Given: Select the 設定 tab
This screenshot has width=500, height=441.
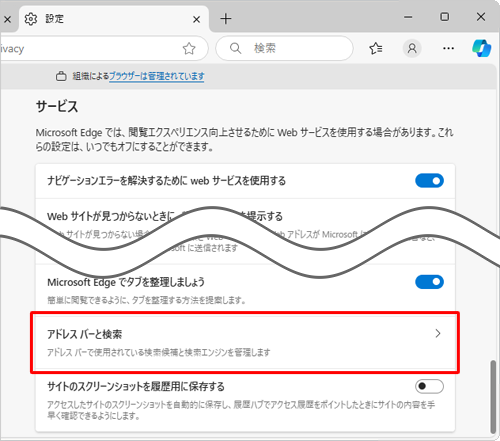Looking at the screenshot, I should tap(113, 19).
